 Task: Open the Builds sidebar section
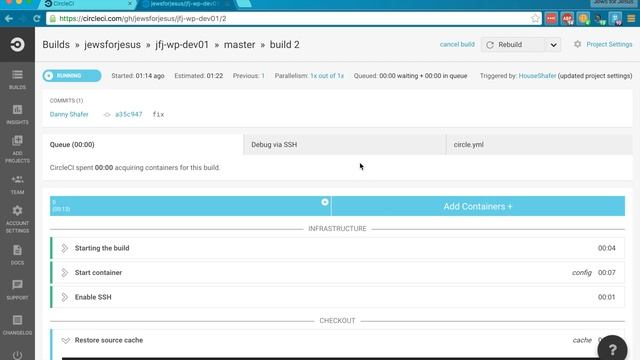(x=17, y=80)
